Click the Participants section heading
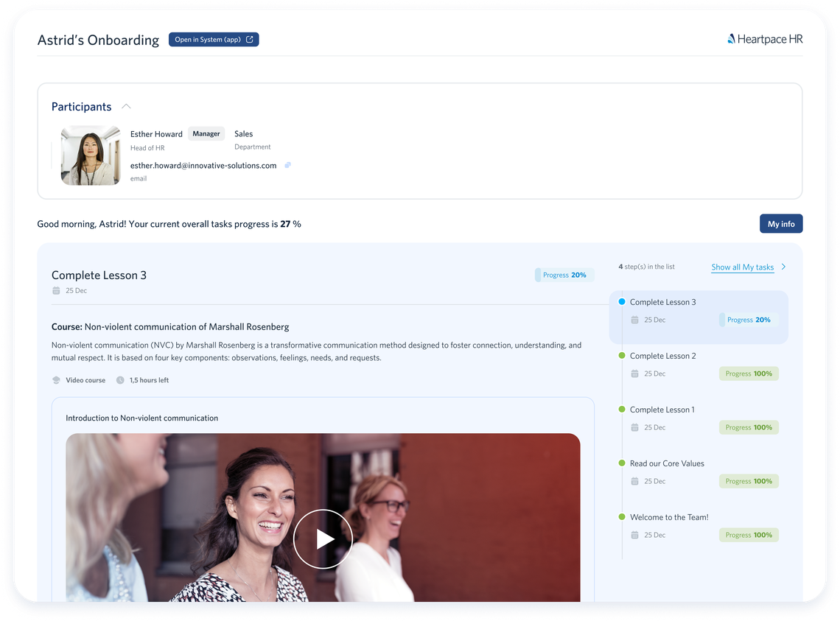 [82, 107]
